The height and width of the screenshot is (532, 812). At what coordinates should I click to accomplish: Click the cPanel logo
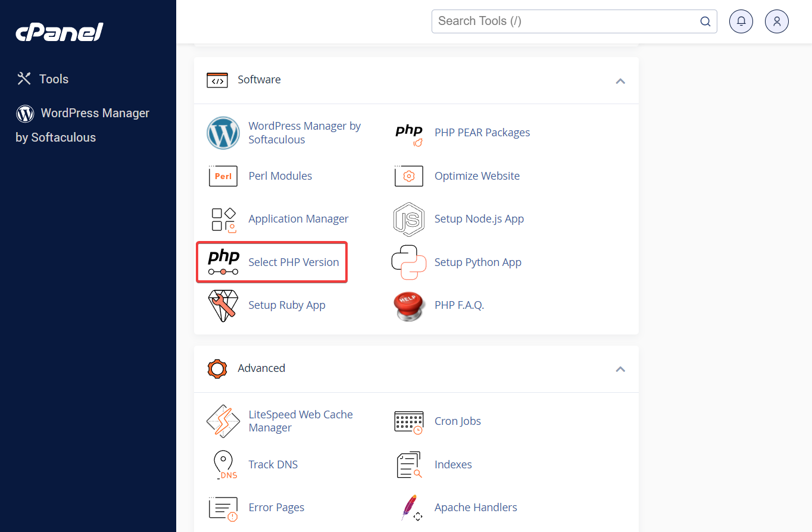60,32
